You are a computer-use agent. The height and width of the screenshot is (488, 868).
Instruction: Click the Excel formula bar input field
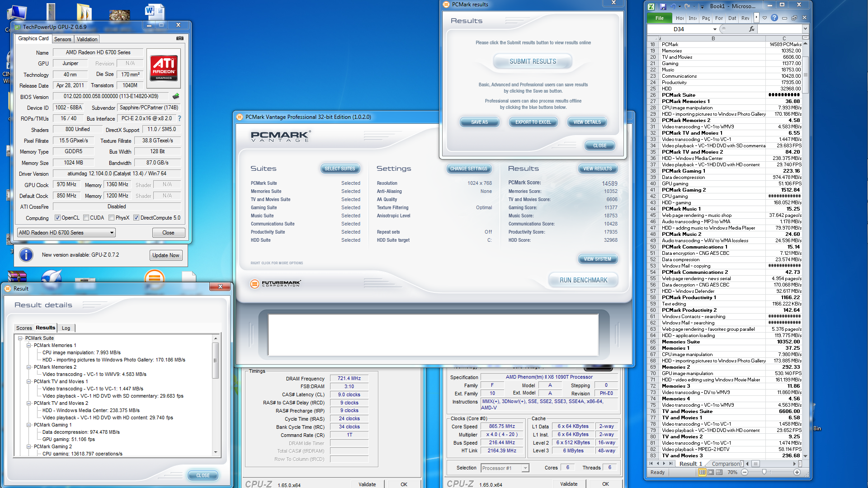(779, 29)
